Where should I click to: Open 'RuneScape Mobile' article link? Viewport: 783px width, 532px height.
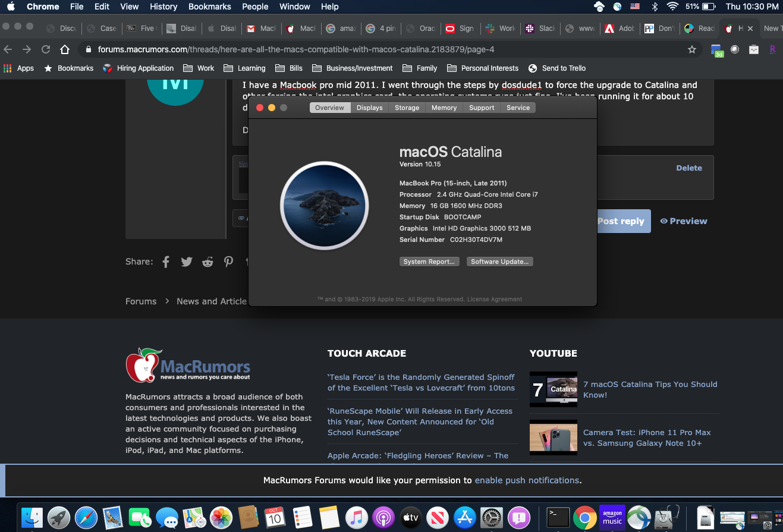tap(420, 422)
